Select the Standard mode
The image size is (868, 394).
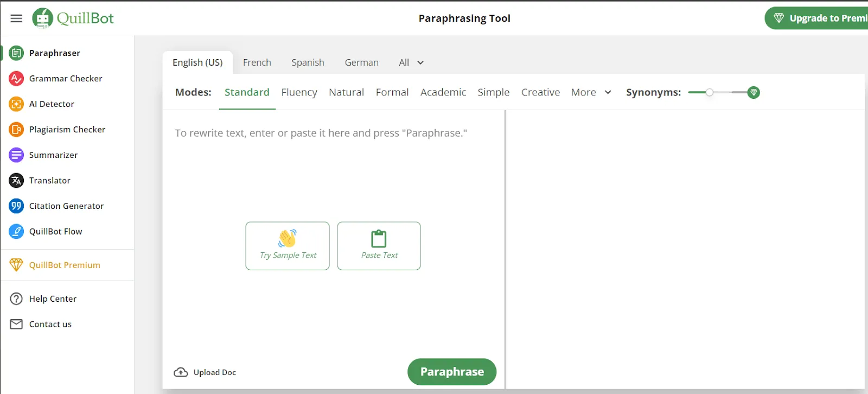point(247,93)
